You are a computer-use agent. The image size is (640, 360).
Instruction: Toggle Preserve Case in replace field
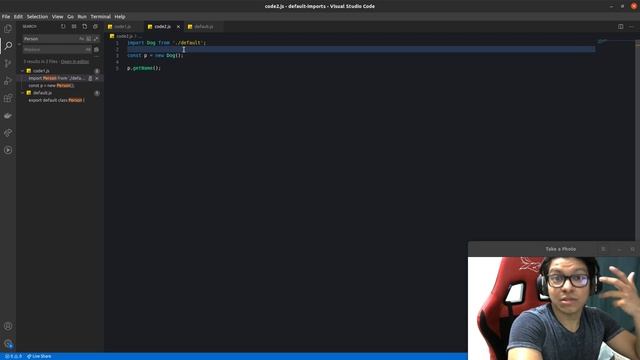(x=88, y=49)
